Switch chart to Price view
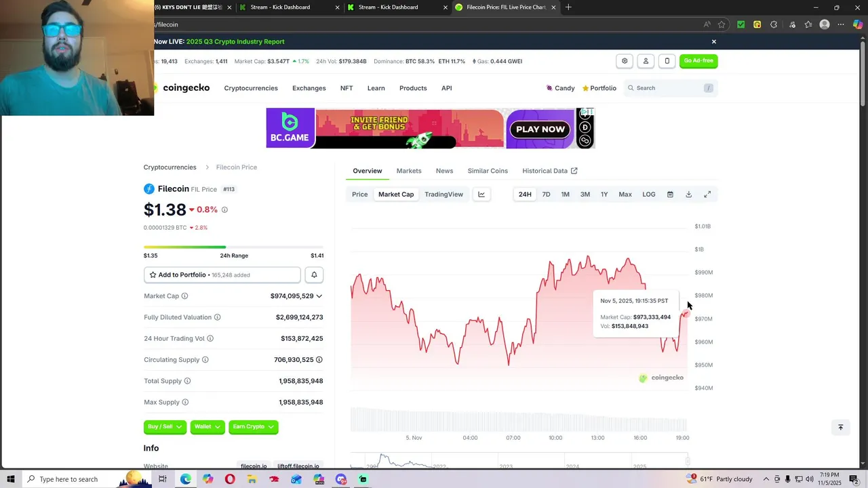Screen dimensions: 868x488 pos(360,195)
